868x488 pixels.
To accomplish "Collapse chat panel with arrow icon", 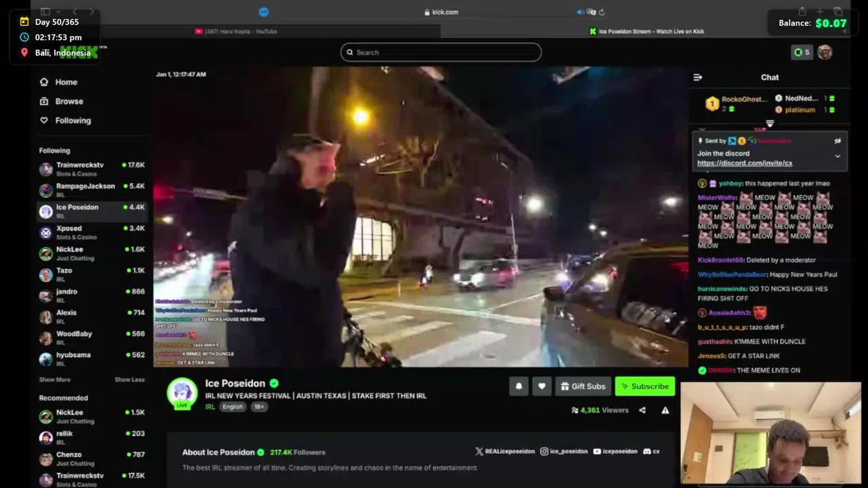I will (x=698, y=77).
